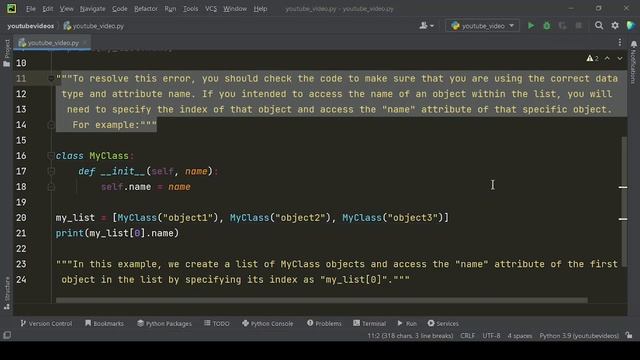This screenshot has height=360, width=640.
Task: Open the line separator CRLF selector
Action: point(467,336)
